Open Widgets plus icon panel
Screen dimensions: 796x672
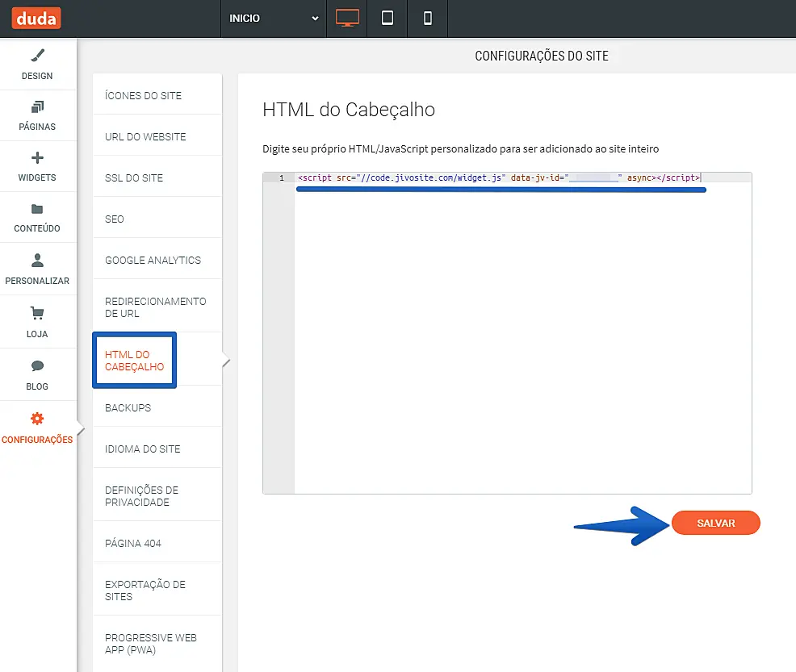37,166
